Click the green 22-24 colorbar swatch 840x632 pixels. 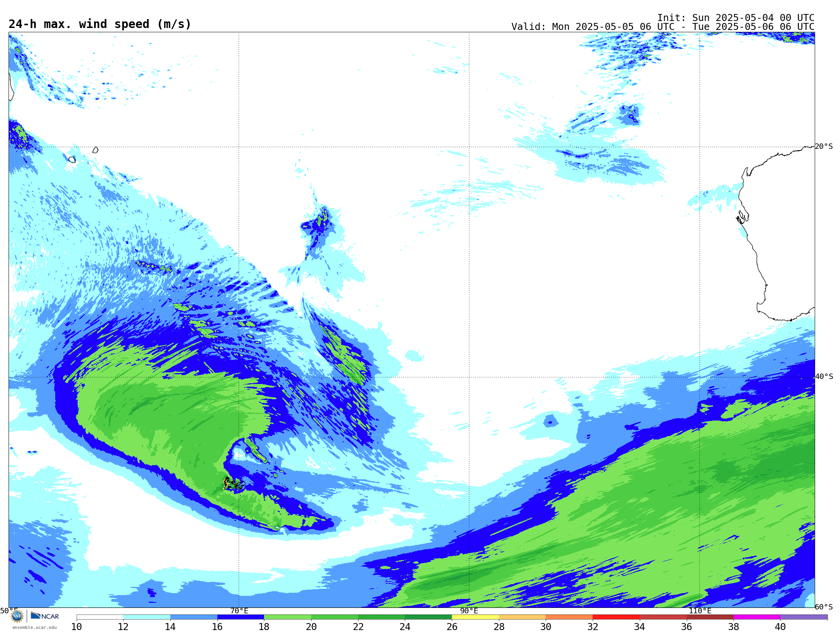tap(381, 617)
